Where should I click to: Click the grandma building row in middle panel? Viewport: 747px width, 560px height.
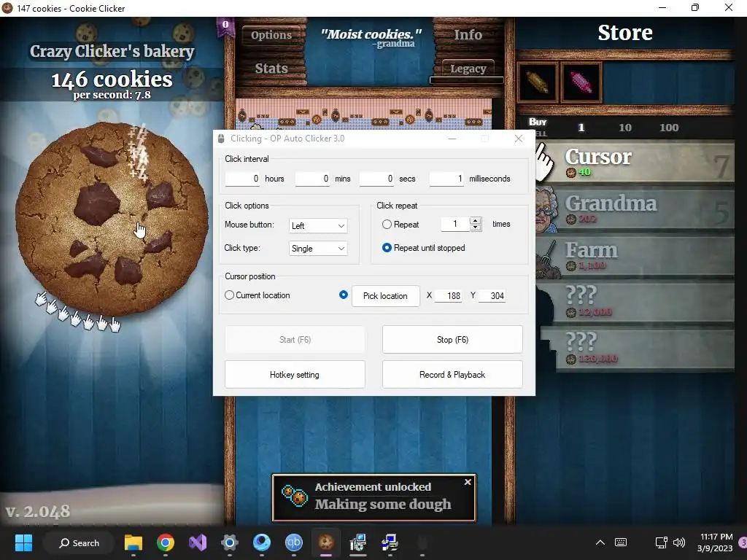pos(363,114)
